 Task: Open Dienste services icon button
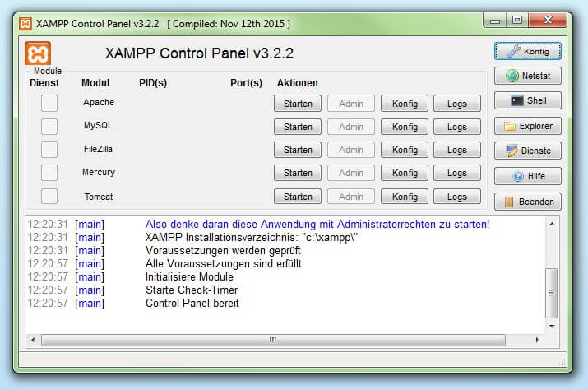(527, 151)
